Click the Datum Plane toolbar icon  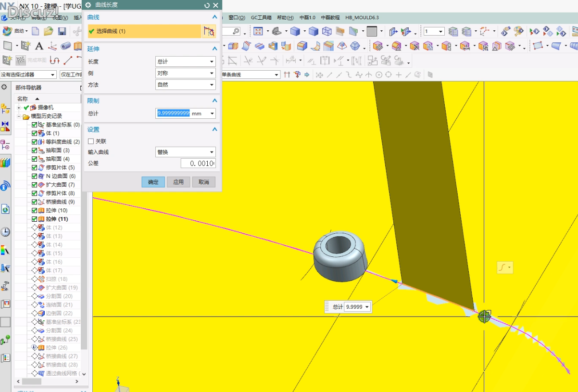7,46
